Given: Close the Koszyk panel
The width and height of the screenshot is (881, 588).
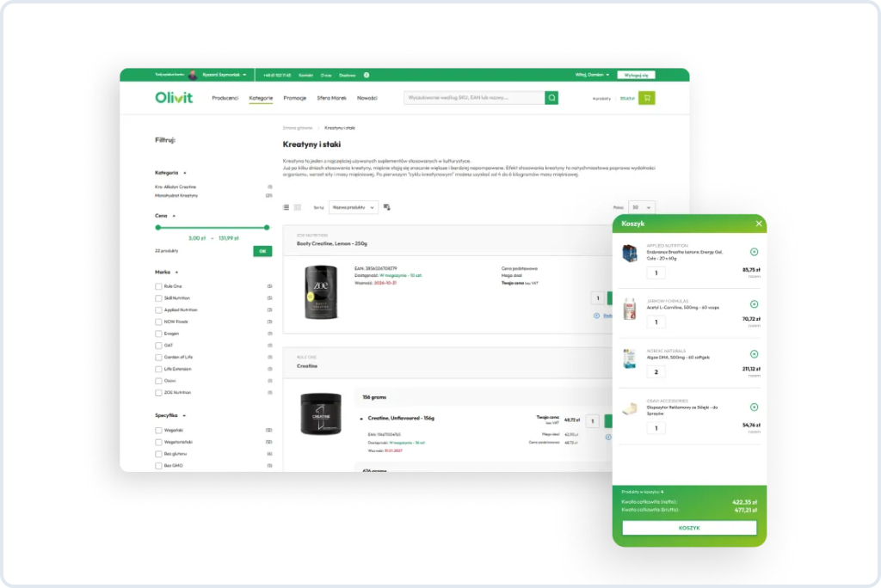Looking at the screenshot, I should pyautogui.click(x=759, y=224).
